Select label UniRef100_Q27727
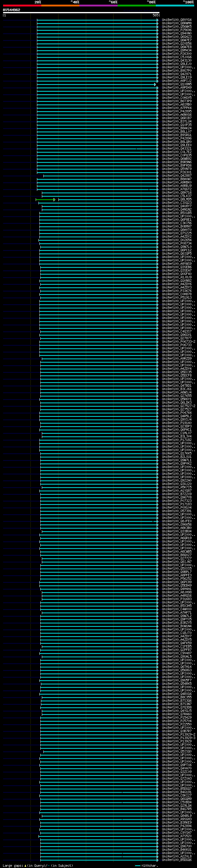 click(x=177, y=558)
